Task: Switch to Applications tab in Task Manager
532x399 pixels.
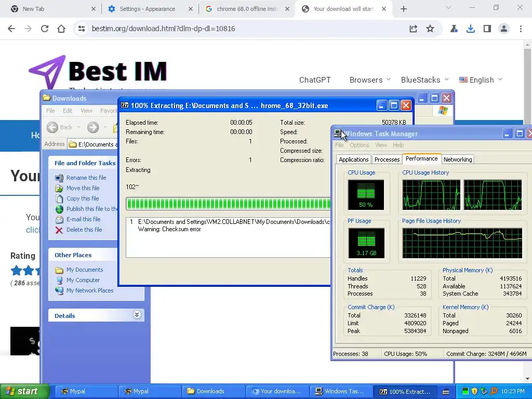Action: click(353, 159)
